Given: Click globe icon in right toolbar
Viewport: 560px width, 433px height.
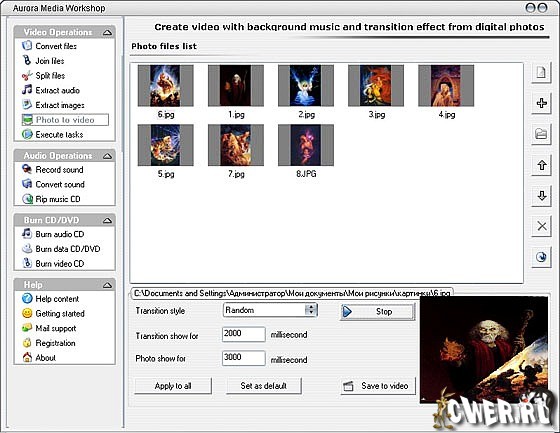Looking at the screenshot, I should [x=541, y=257].
